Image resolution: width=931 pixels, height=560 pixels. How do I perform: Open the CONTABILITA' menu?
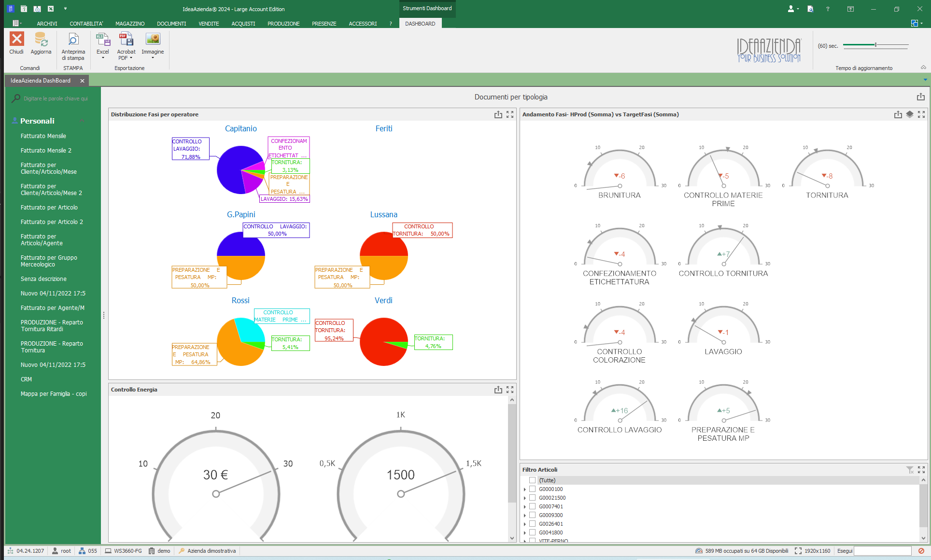tap(86, 24)
